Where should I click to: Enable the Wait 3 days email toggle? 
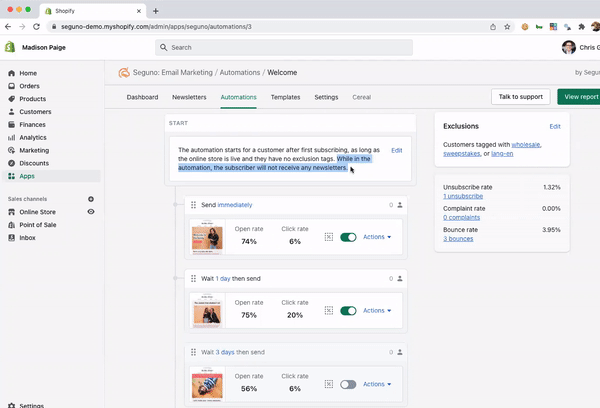[348, 384]
